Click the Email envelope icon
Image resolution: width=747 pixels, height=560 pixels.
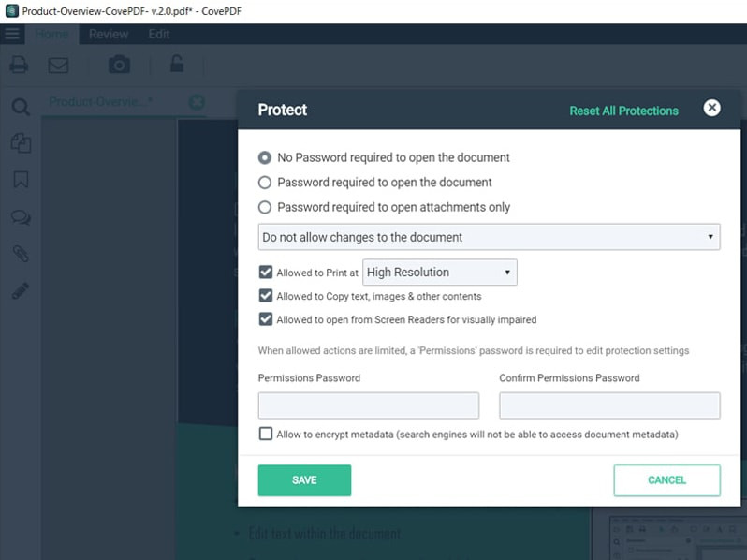tap(58, 65)
